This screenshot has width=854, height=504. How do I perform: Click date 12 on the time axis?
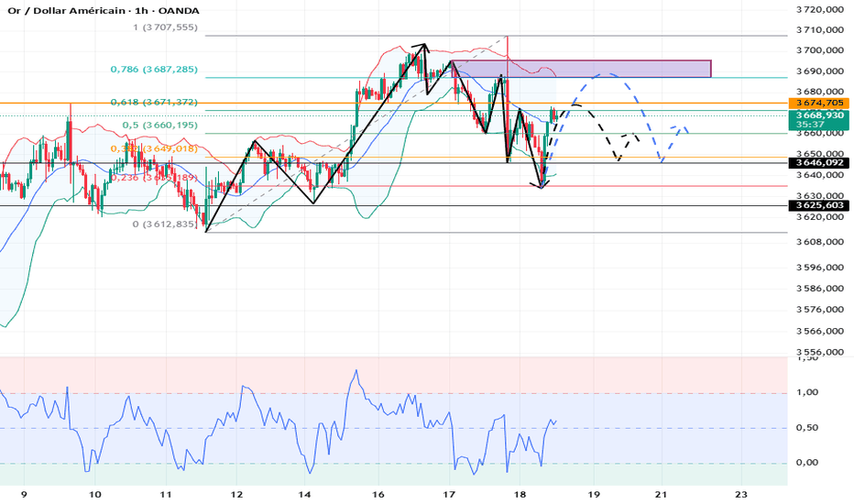coord(236,495)
